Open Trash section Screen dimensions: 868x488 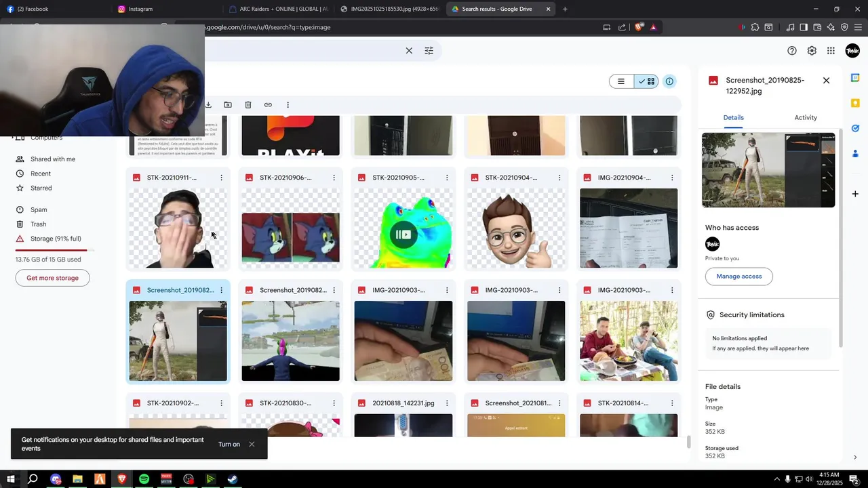pyautogui.click(x=38, y=224)
